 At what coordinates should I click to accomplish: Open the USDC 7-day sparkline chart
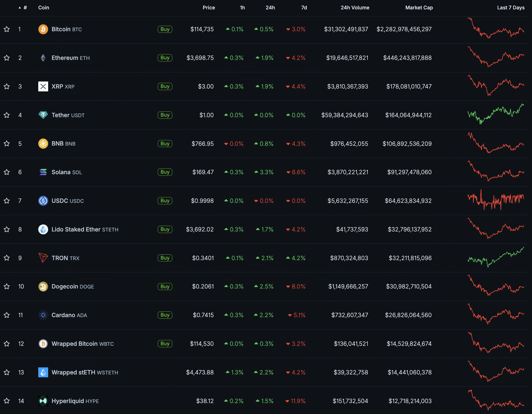pyautogui.click(x=496, y=200)
